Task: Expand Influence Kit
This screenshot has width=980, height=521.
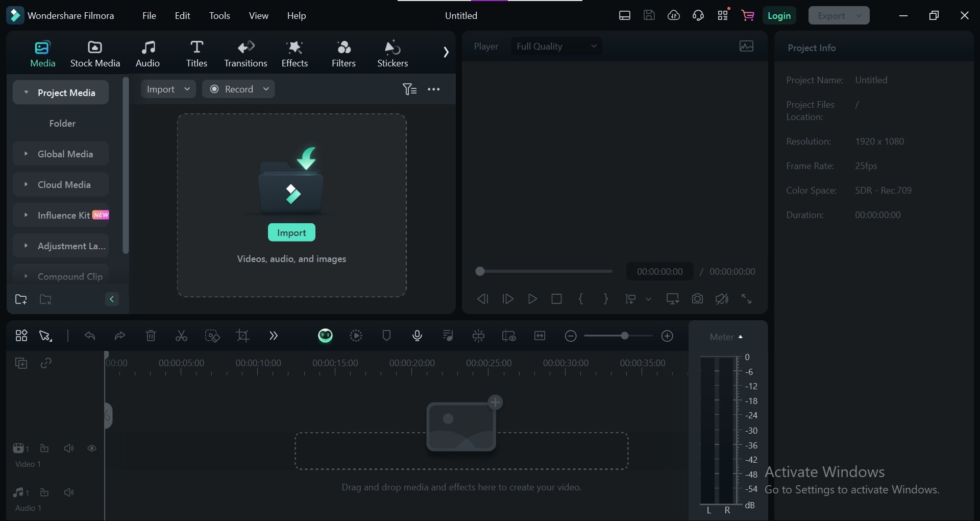Action: coord(26,215)
